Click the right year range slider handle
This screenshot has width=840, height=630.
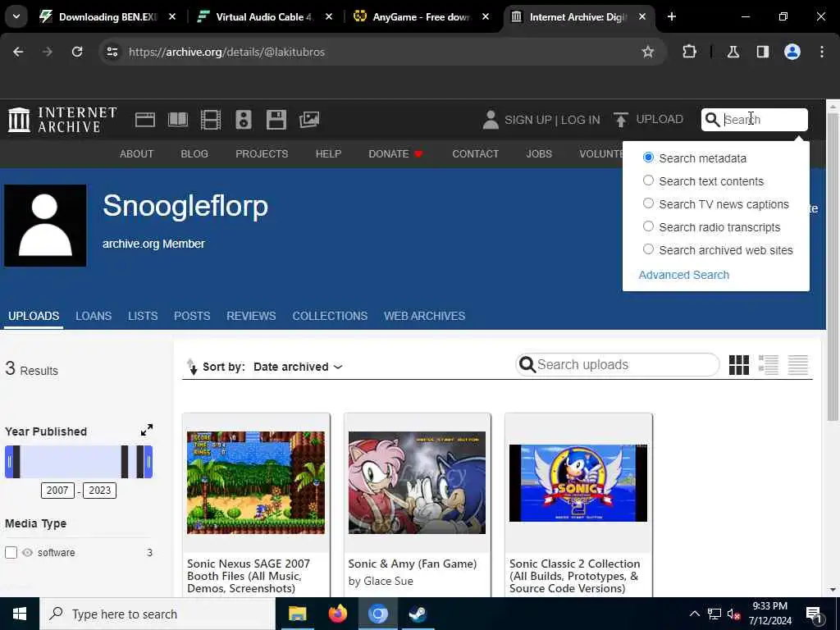(148, 461)
